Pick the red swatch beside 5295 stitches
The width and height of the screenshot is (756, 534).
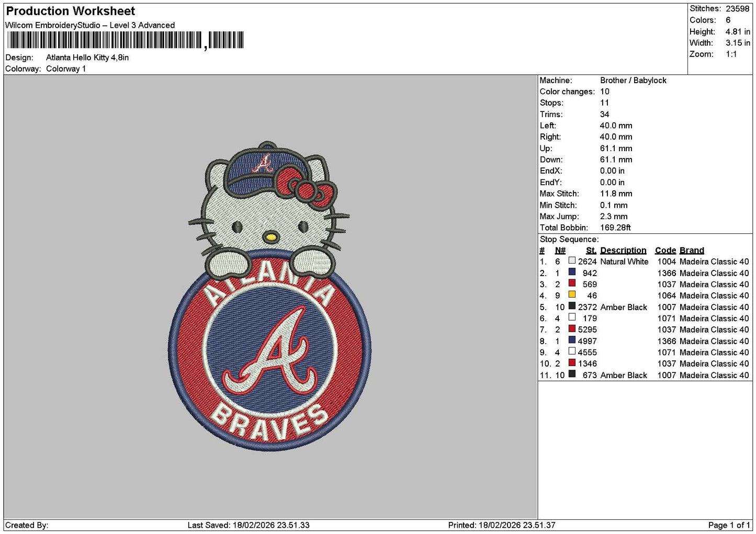click(x=572, y=328)
